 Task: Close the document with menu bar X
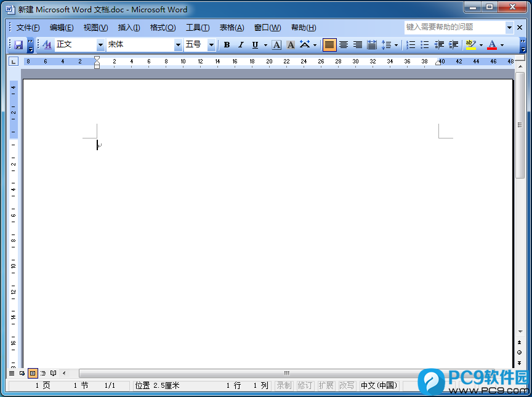point(520,28)
